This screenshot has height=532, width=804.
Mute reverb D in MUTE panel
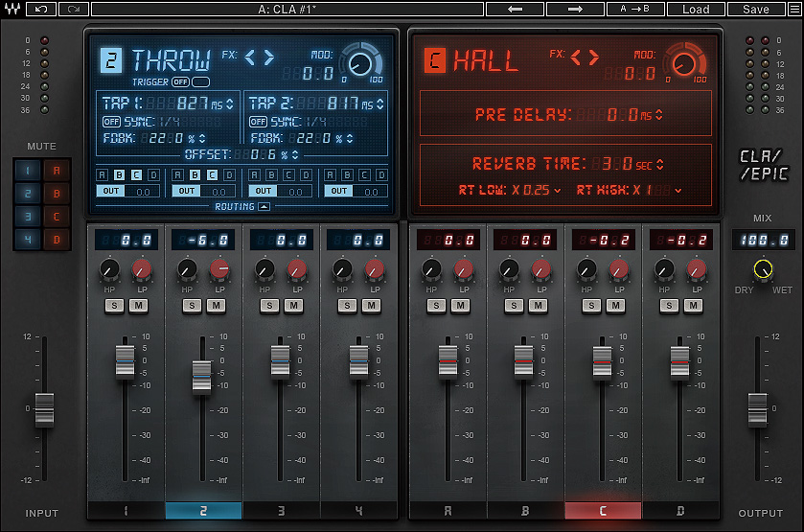(57, 239)
